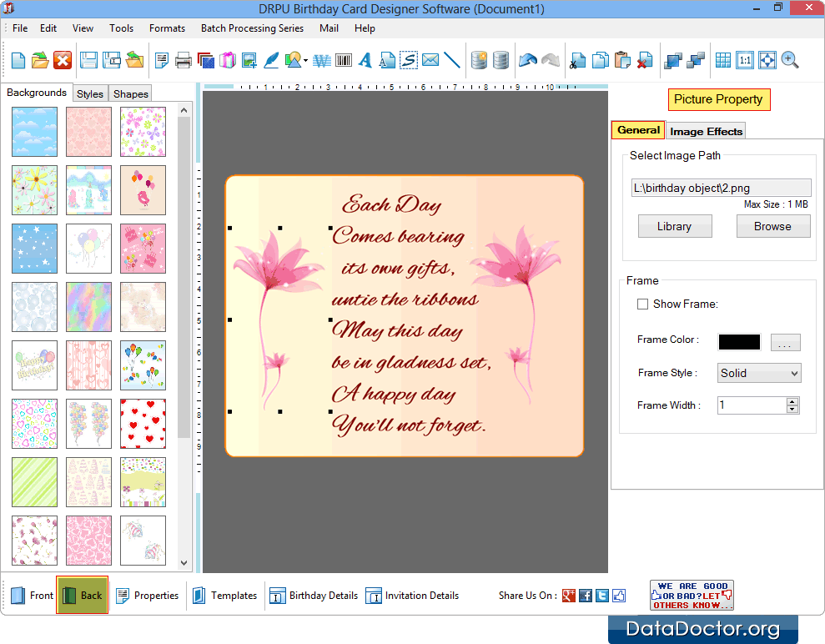Zoom in with the magnifier icon

(x=790, y=61)
